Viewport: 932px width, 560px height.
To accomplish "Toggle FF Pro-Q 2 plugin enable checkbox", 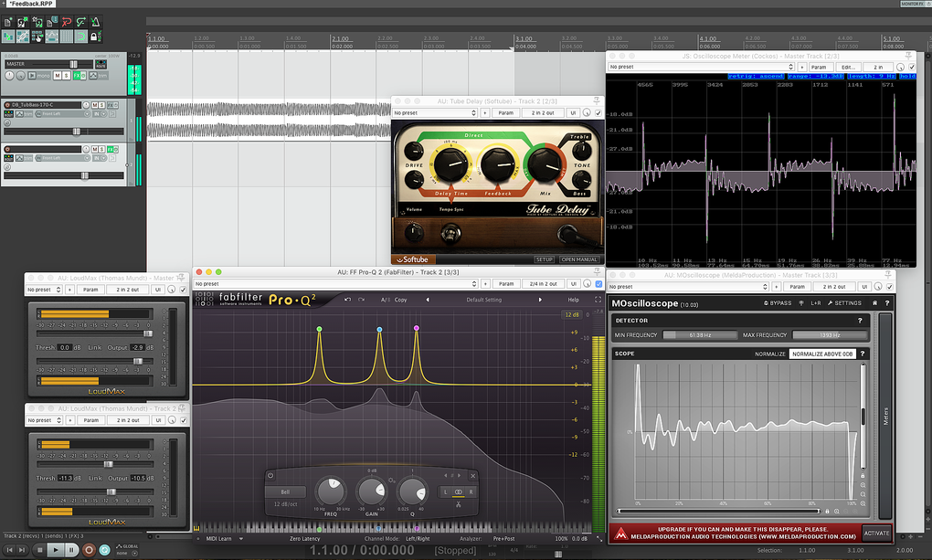I will [x=598, y=284].
